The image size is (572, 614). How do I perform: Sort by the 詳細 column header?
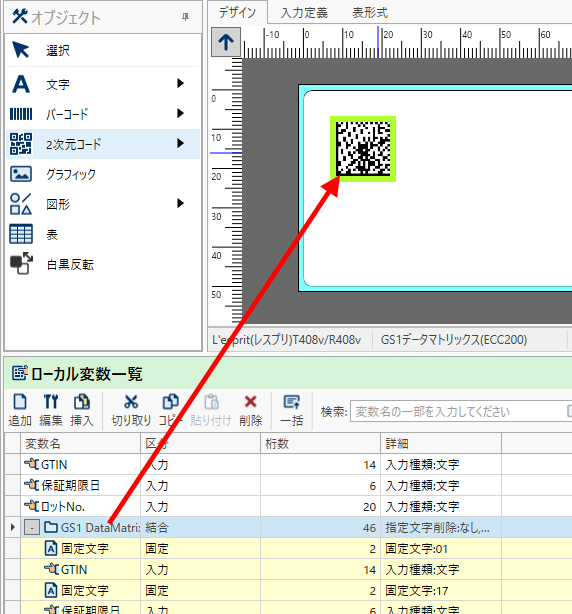point(441,443)
